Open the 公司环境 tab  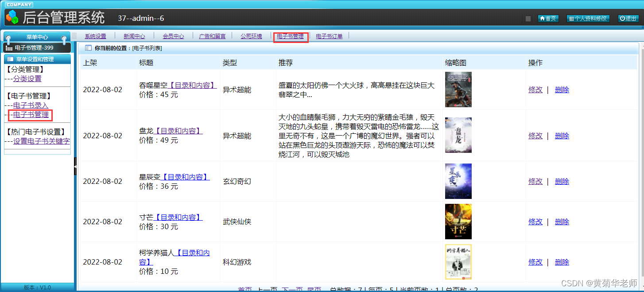click(251, 36)
